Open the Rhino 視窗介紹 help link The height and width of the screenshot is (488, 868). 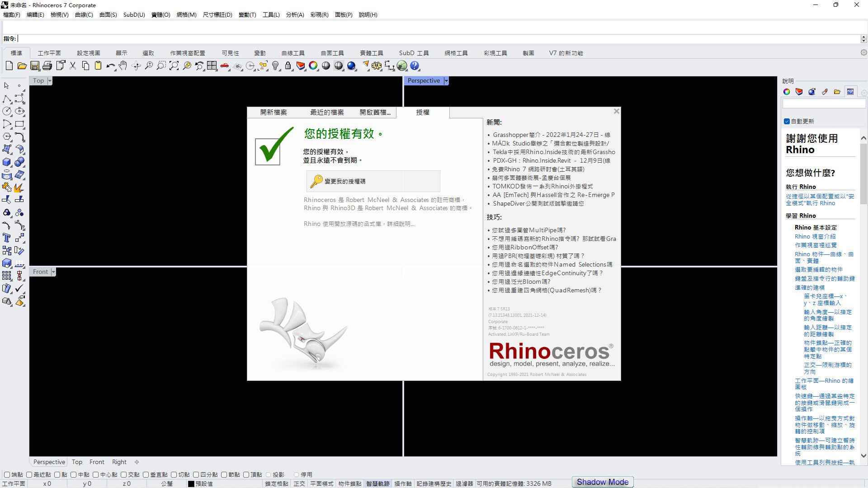point(815,236)
